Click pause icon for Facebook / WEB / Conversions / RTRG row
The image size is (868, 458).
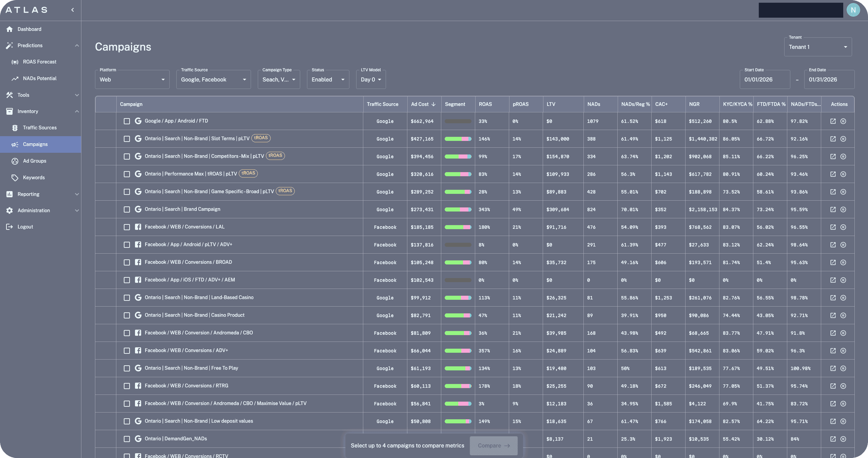click(843, 386)
